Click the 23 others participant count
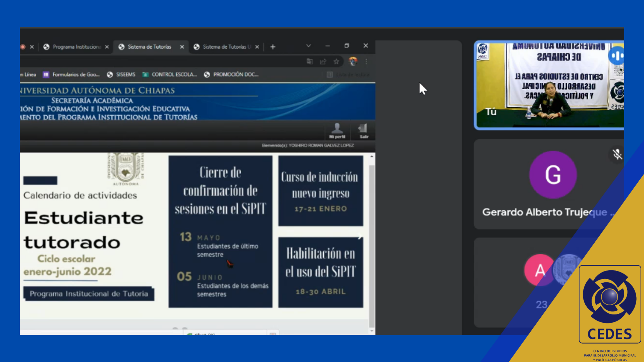This screenshot has height=362, width=644. (x=541, y=304)
